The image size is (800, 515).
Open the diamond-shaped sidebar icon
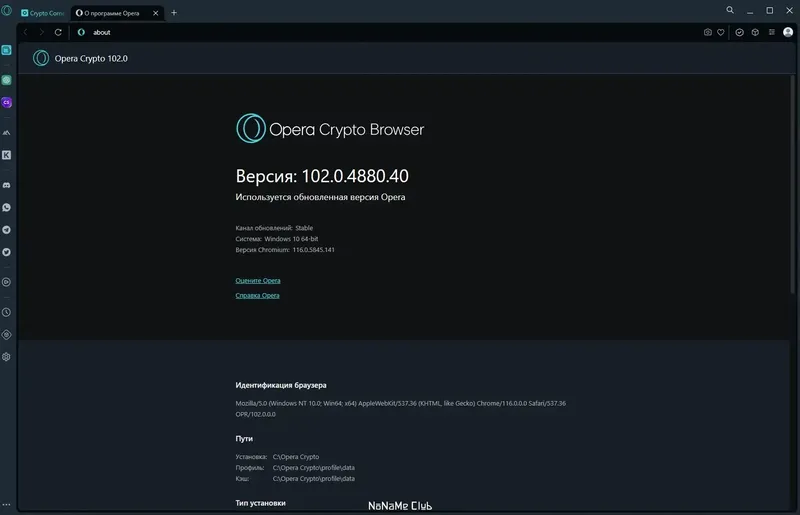[7, 335]
